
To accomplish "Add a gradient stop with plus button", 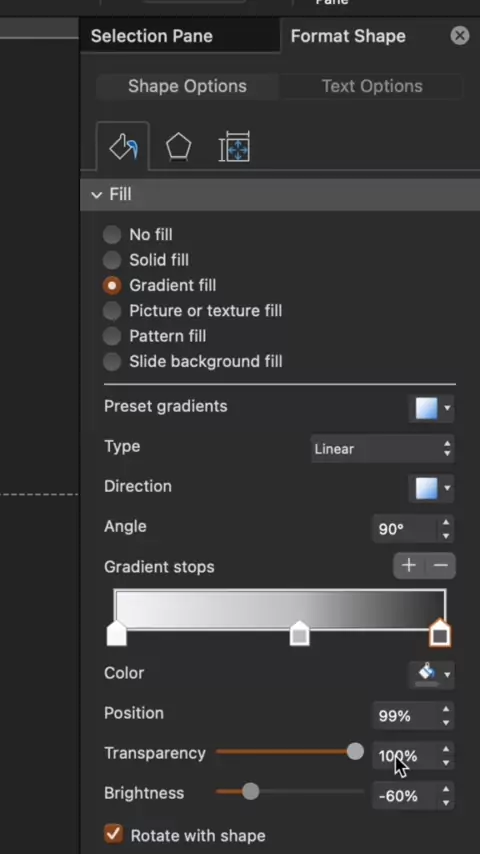I will click(x=409, y=566).
